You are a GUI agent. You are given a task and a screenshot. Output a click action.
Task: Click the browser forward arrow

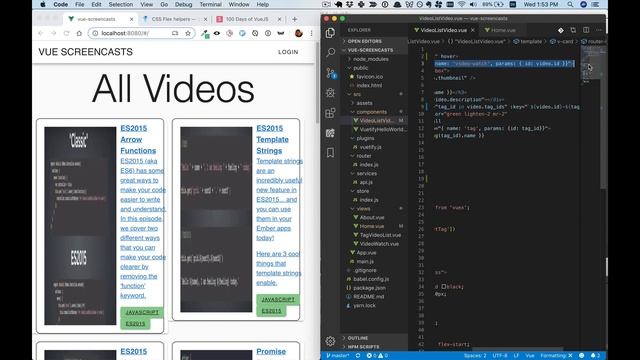pyautogui.click(x=53, y=33)
